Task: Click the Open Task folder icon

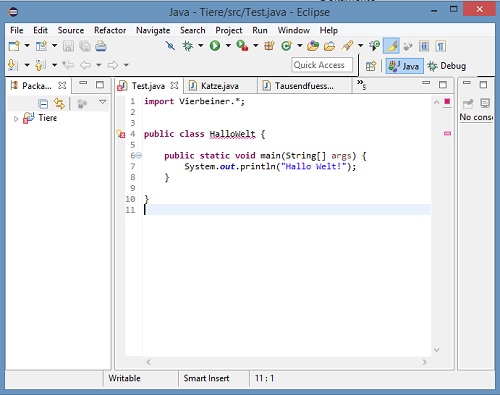Action: pos(329,46)
